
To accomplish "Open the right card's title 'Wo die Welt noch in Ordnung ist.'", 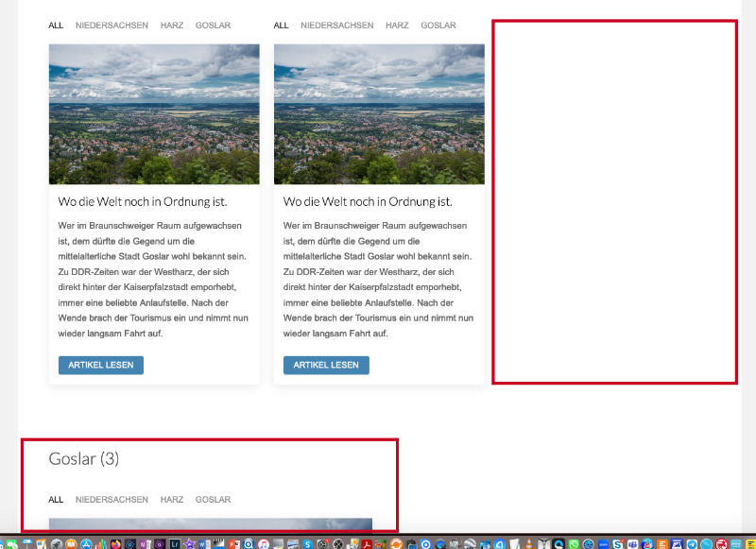I will pos(368,201).
